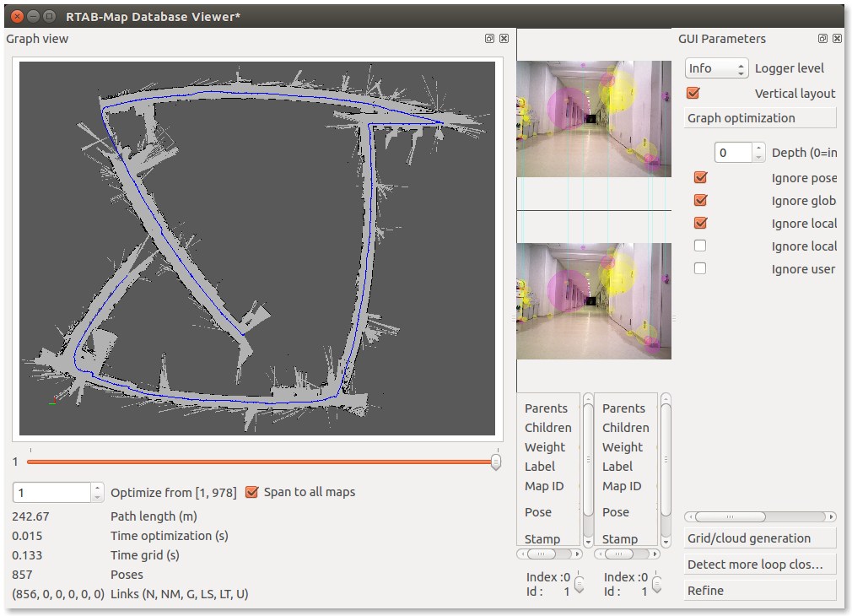Click the Depth spinbox arrows
The width and height of the screenshot is (852, 616).
coord(759,153)
